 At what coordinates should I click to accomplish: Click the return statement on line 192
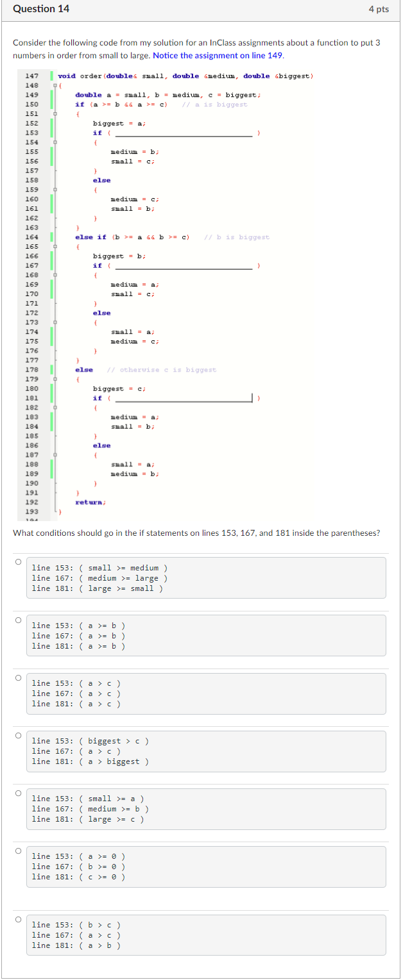[x=90, y=502]
